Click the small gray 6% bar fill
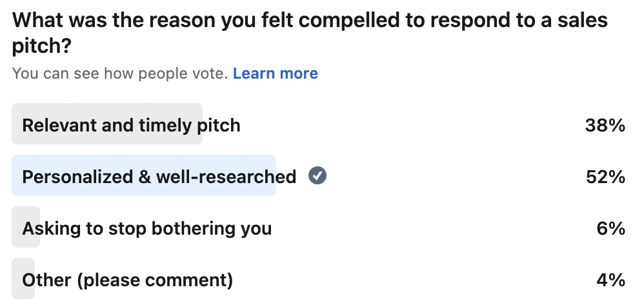The width and height of the screenshot is (644, 303). pyautogui.click(x=25, y=227)
